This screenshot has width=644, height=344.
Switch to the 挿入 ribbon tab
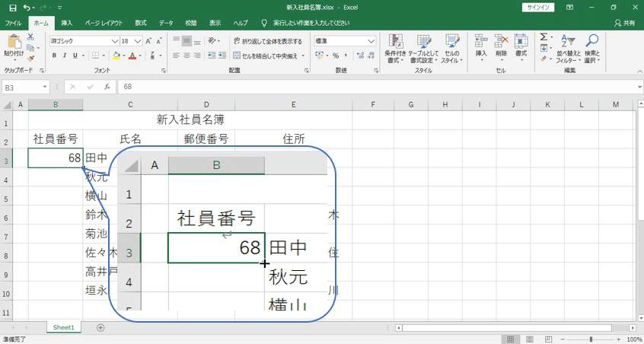pyautogui.click(x=66, y=24)
